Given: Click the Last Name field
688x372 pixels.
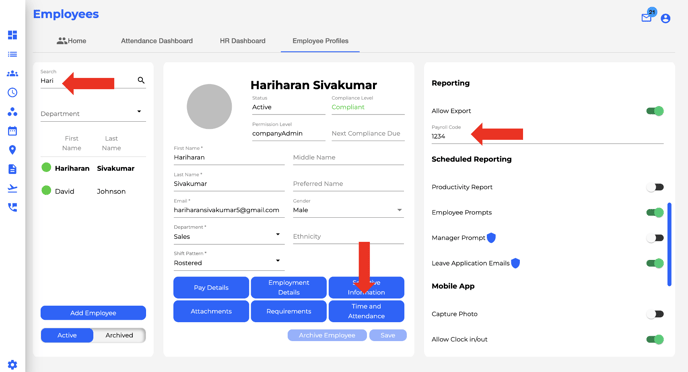Looking at the screenshot, I should [x=229, y=183].
